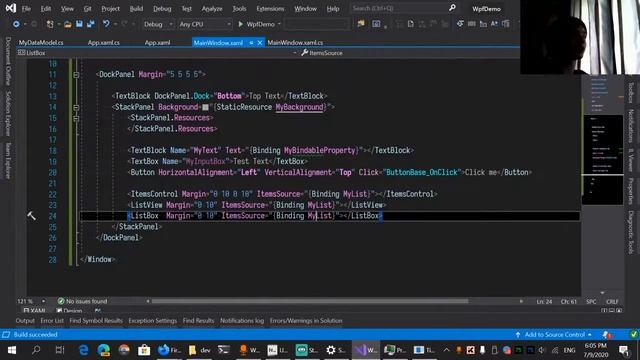Open the Analyze menu
This screenshot has width=640, height=360.
[212, 9]
